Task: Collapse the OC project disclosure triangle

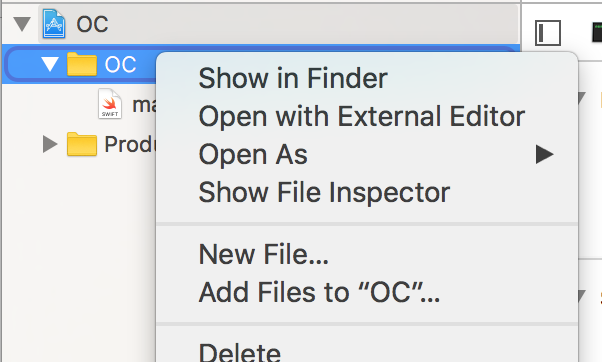Action: click(x=22, y=24)
